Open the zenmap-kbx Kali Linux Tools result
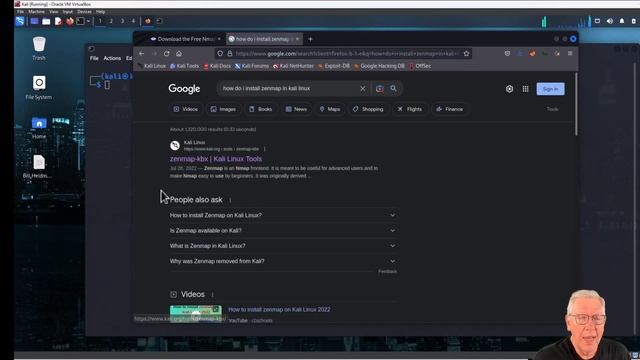 216,159
